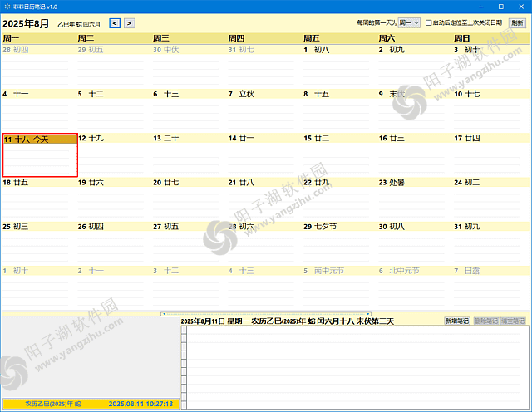Screen dimensions: 532x412
Task: Open the first day of week dropdown
Action: 409,22
